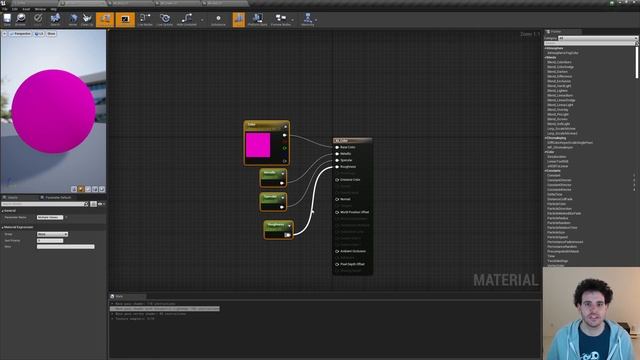This screenshot has height=360, width=640.
Task: Collapse the Metallic node using its arrow
Action: coord(282,174)
